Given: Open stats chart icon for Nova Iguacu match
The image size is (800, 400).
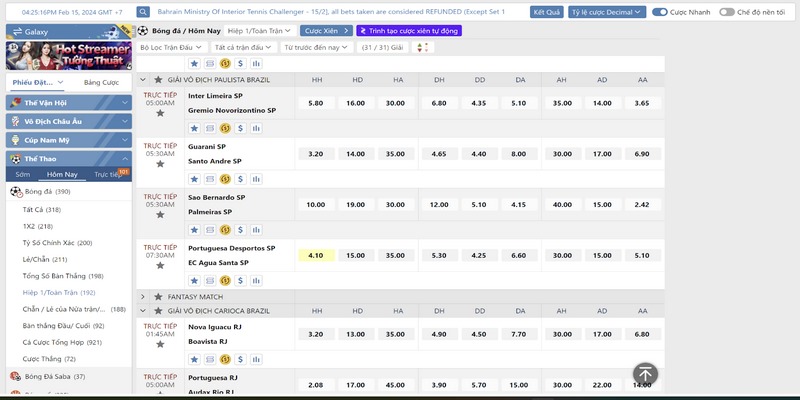Looking at the screenshot, I should 256,360.
